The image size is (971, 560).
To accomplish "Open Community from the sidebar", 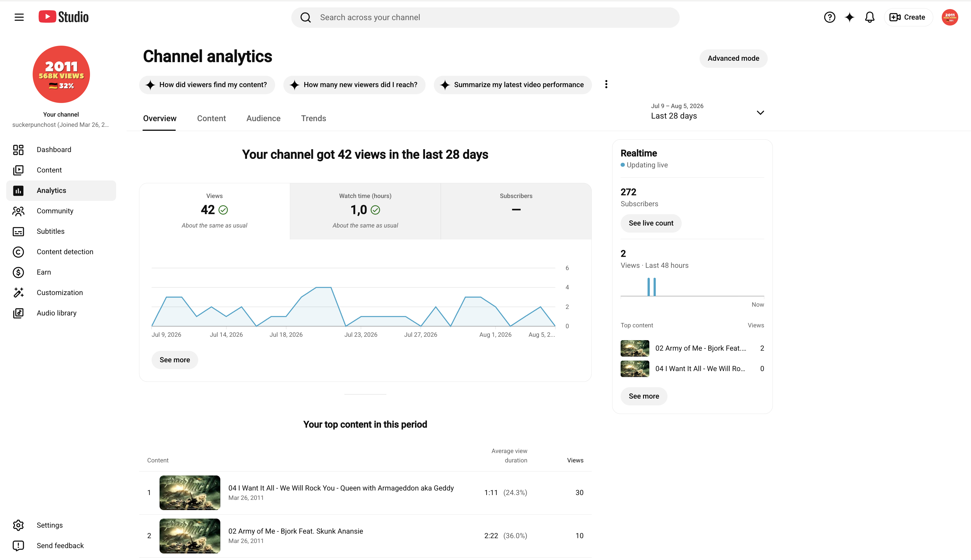I will coord(61,211).
